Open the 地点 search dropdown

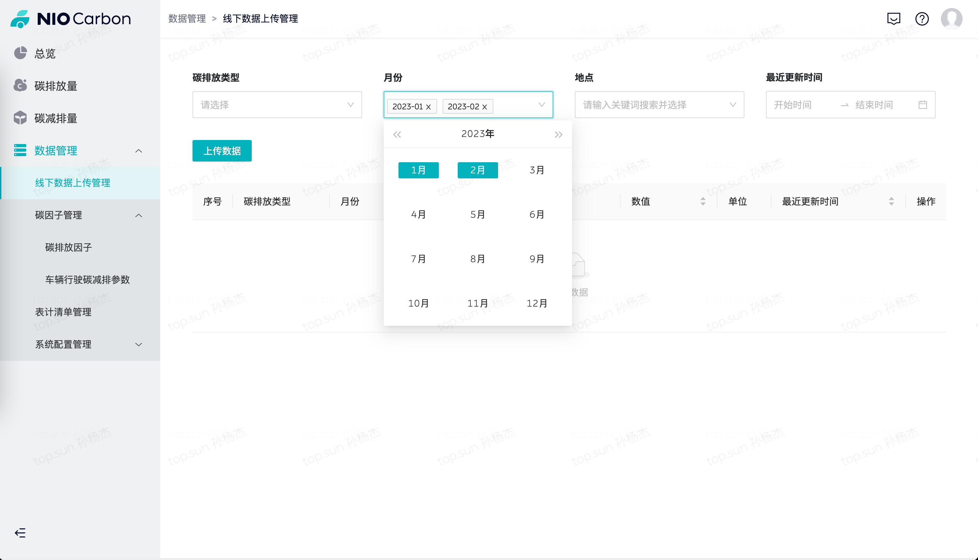(x=659, y=105)
